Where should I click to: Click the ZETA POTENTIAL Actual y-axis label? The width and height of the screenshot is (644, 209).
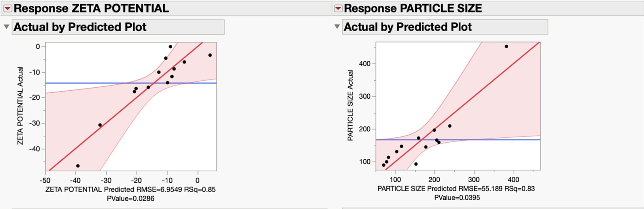click(x=20, y=106)
